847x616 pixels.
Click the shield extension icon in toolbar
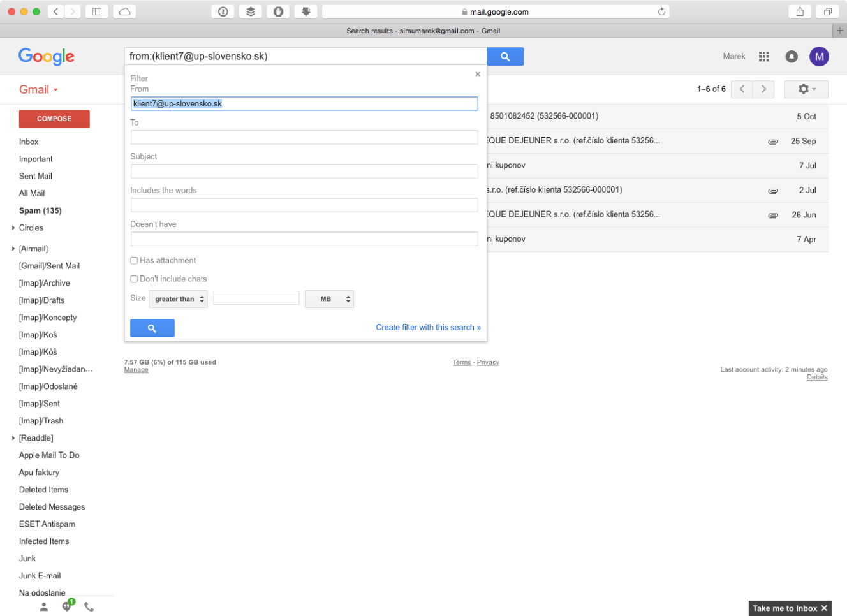click(278, 11)
